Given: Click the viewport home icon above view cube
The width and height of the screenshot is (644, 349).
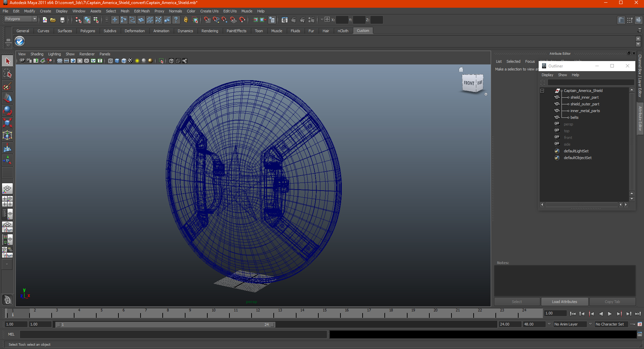Looking at the screenshot, I should [x=461, y=69].
